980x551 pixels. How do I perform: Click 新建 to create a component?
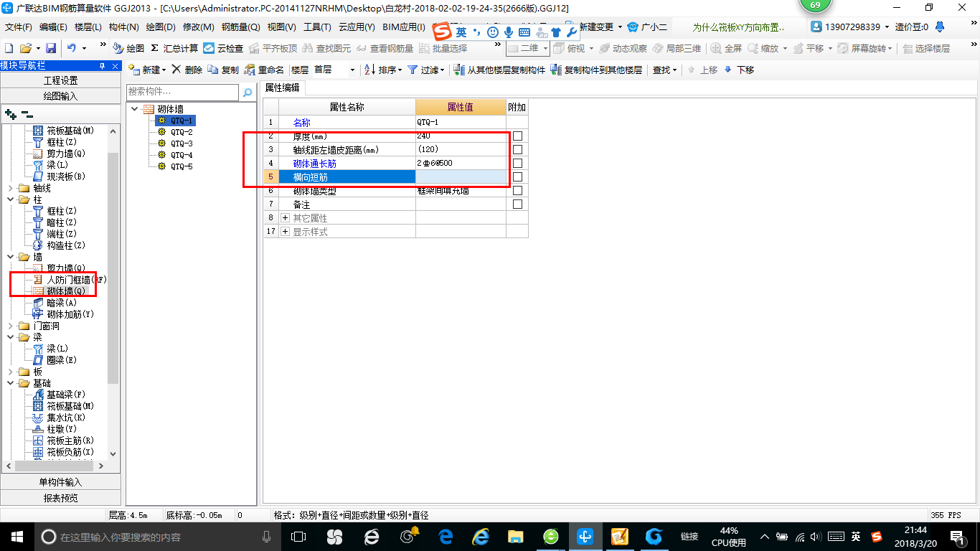coord(147,70)
